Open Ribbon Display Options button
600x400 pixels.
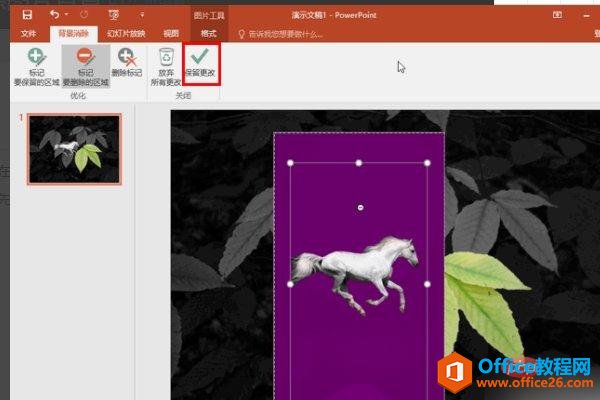click(x=557, y=15)
